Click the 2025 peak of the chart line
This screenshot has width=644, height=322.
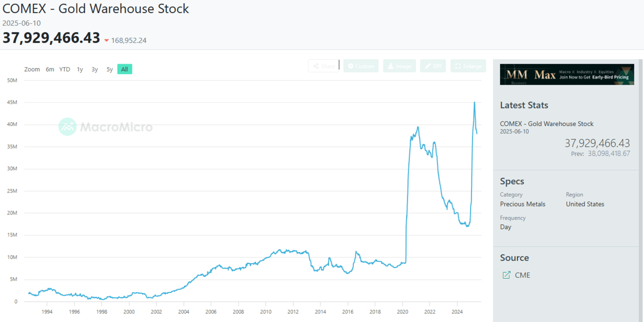click(474, 102)
